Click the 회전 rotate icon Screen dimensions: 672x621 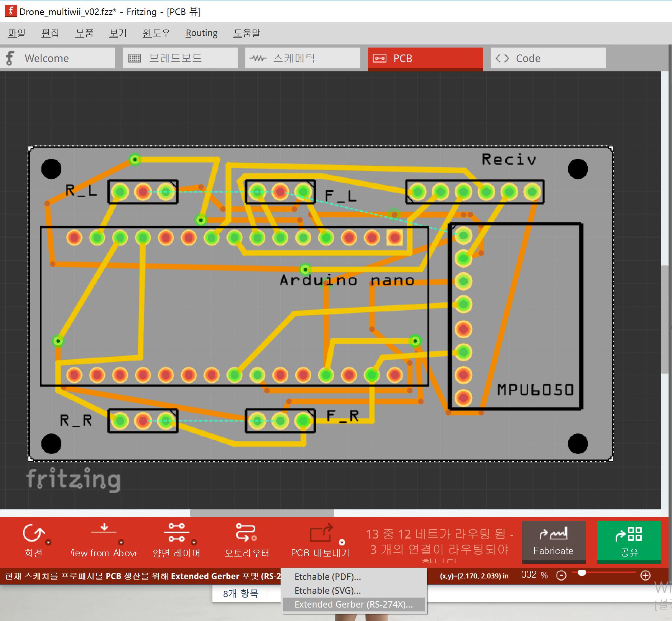(33, 534)
